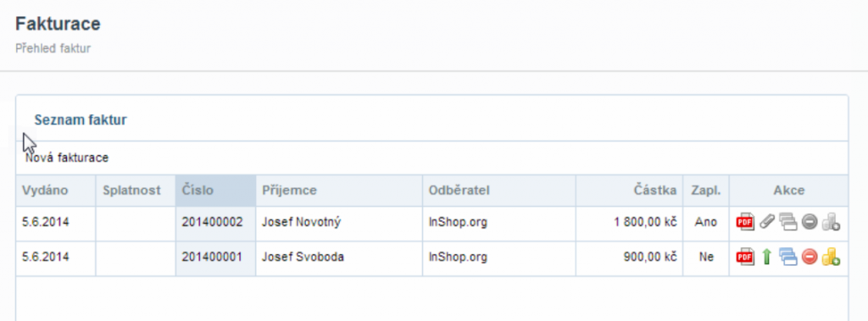The height and width of the screenshot is (321, 868).
Task: Select invoice number 201400002 cell
Action: [x=215, y=223]
